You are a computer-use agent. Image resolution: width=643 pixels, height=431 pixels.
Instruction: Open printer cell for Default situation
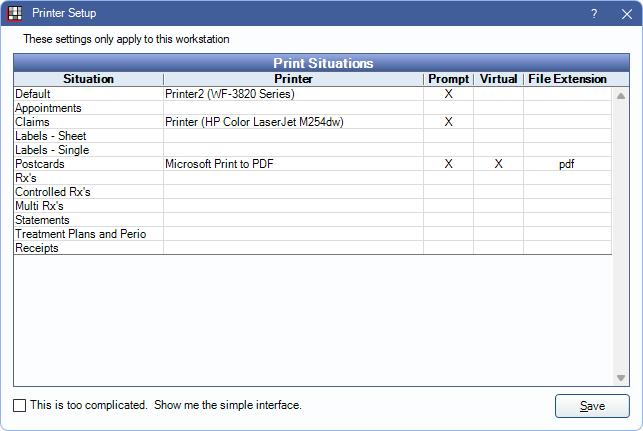(x=292, y=93)
